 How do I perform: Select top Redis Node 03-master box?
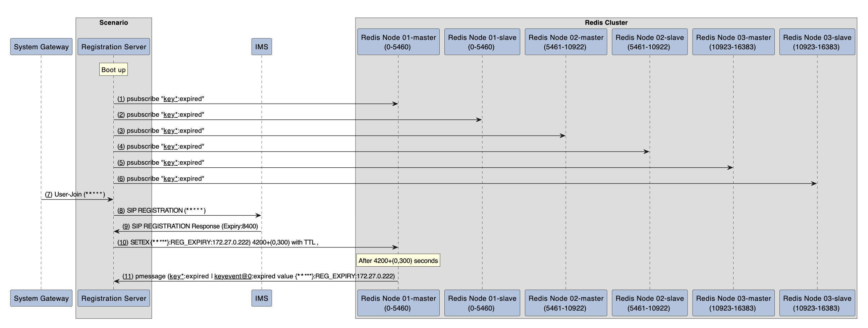[733, 42]
